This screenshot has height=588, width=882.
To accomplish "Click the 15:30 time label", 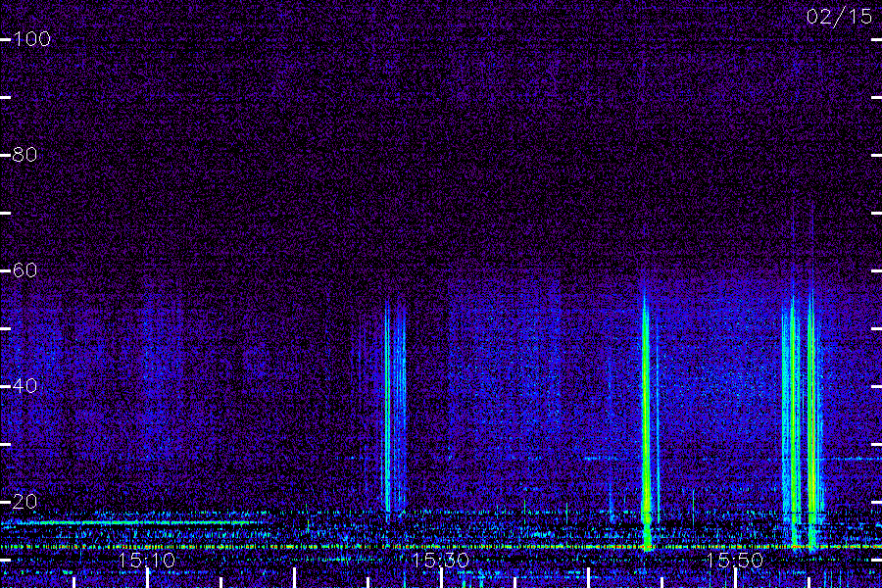I will [440, 560].
